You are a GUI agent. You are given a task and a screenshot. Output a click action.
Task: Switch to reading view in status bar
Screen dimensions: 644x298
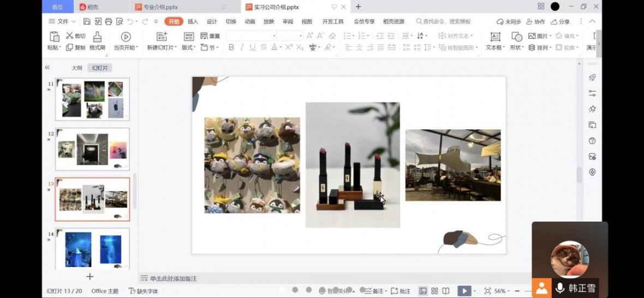[x=446, y=291]
